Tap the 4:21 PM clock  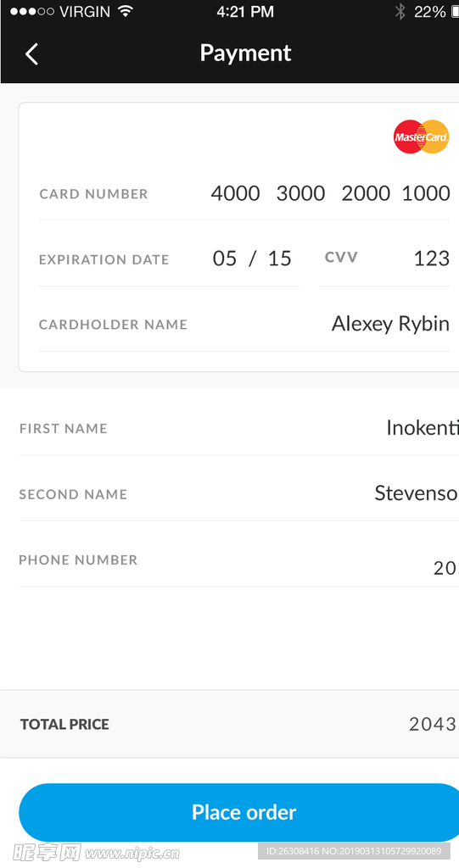[x=245, y=12]
